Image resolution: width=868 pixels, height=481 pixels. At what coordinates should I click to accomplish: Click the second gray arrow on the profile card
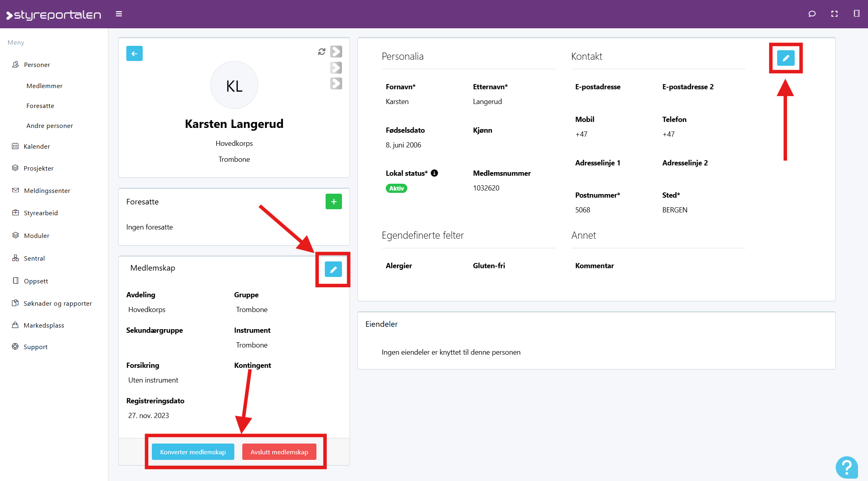coord(336,68)
